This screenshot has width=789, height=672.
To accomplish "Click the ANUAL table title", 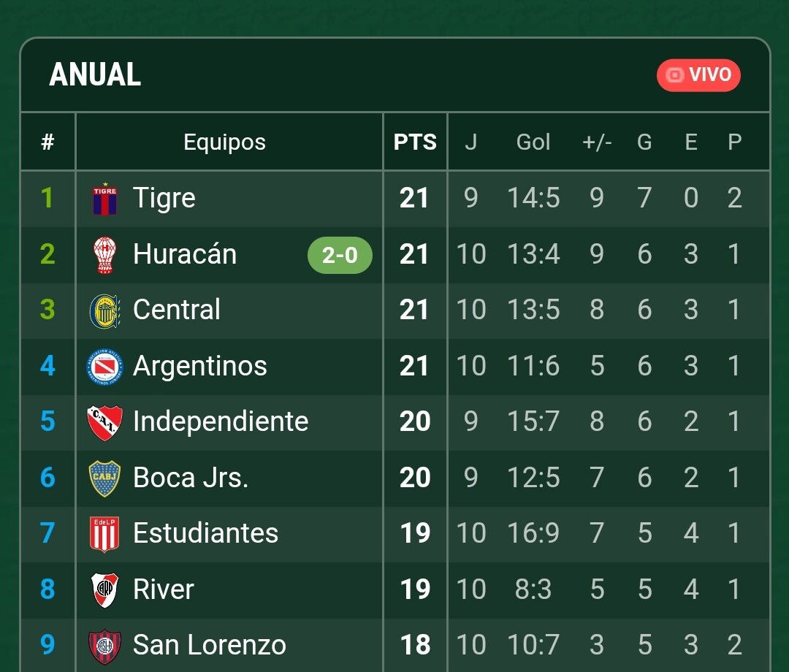I will tap(95, 75).
